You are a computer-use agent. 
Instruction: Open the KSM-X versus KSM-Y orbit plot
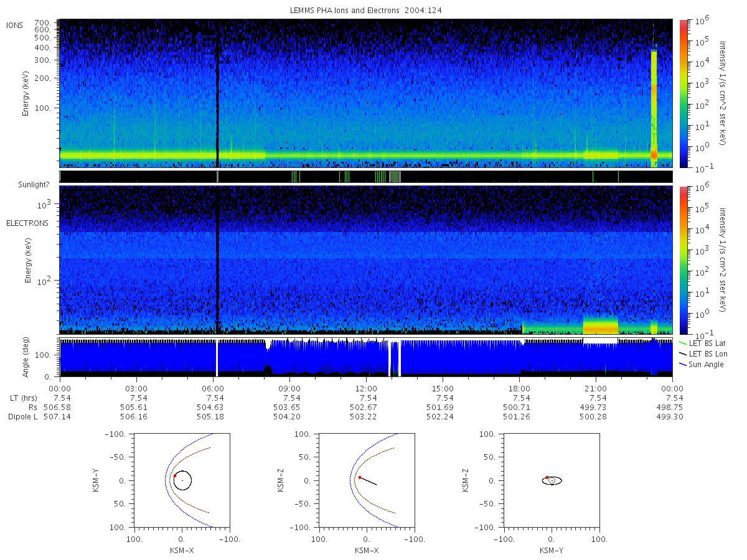click(181, 480)
